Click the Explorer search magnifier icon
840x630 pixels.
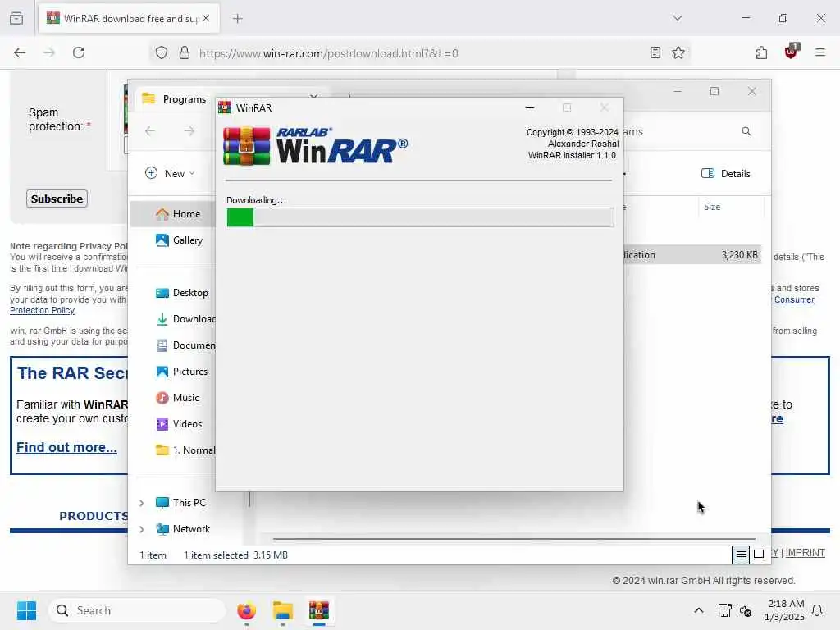point(746,131)
